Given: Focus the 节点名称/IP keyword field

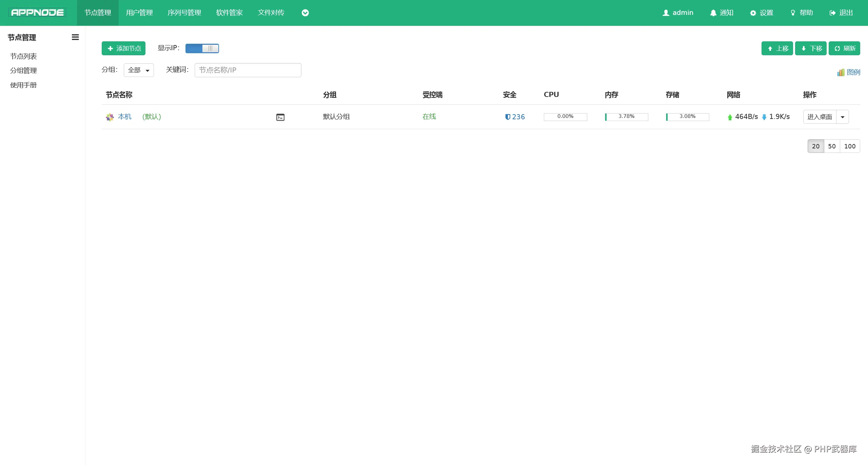Looking at the screenshot, I should pyautogui.click(x=248, y=70).
